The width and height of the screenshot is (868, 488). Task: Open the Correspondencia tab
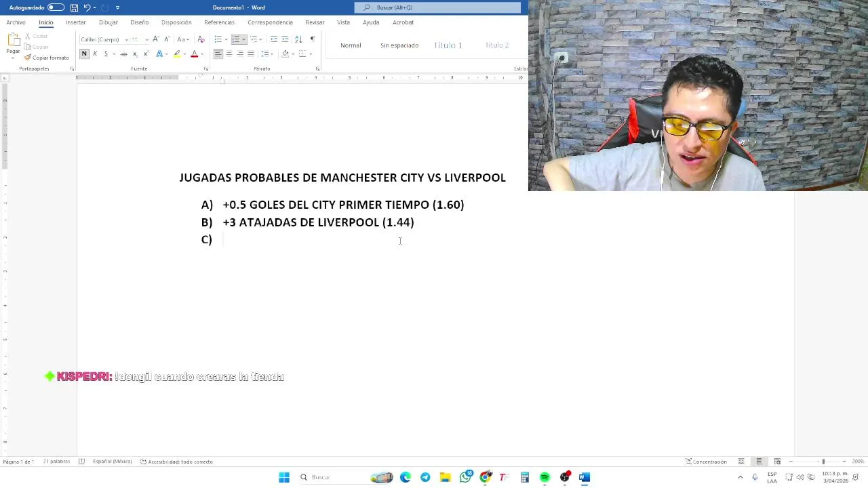pos(270,22)
